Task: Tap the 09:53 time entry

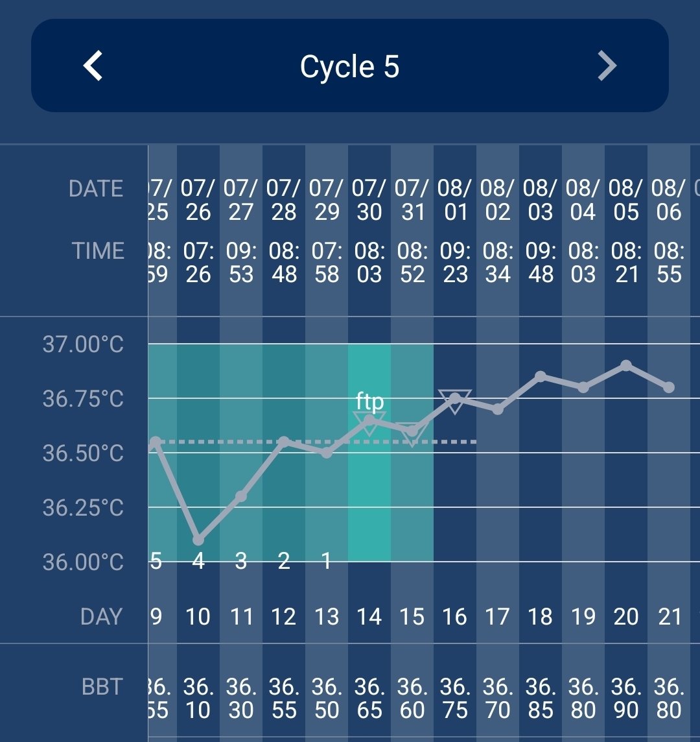Action: [x=241, y=263]
